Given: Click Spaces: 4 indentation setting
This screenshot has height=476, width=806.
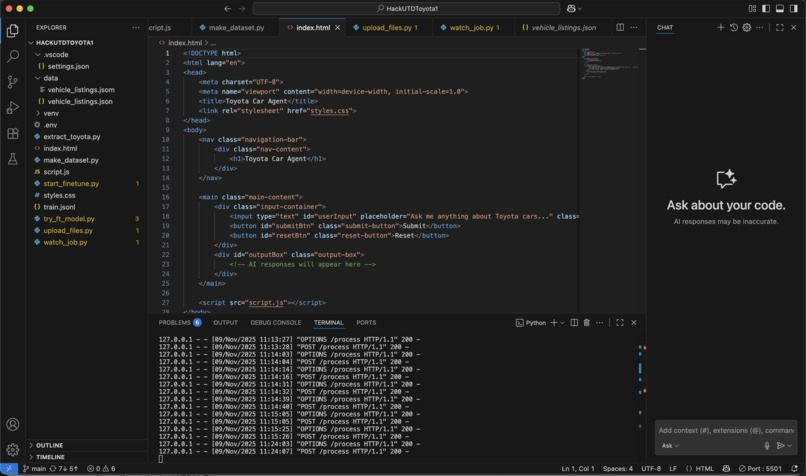Looking at the screenshot, I should 618,468.
